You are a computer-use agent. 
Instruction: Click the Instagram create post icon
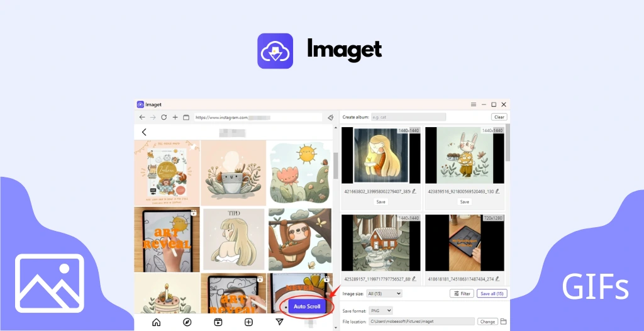coord(248,322)
